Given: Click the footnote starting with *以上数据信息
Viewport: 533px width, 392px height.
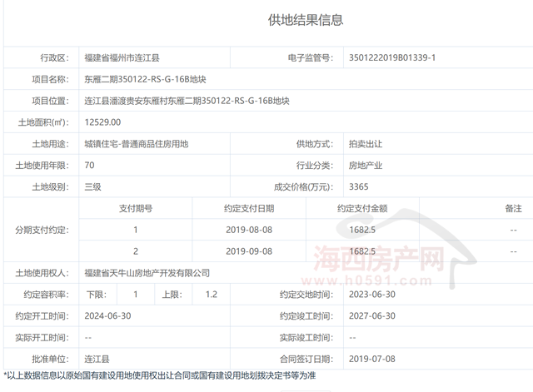Looking at the screenshot, I should [160, 375].
